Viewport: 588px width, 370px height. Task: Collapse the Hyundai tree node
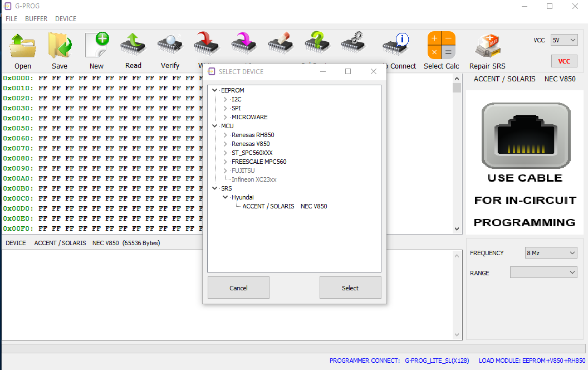(x=225, y=197)
